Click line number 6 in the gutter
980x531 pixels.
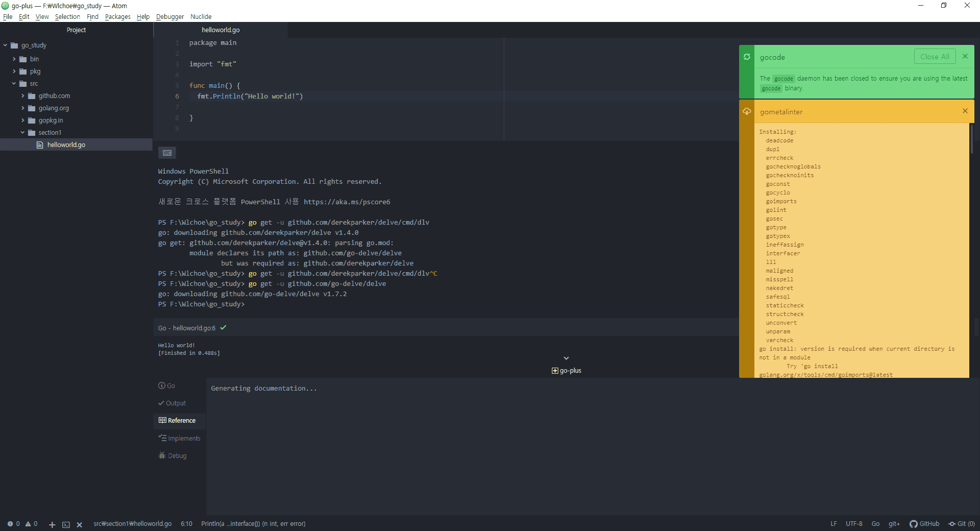[177, 96]
